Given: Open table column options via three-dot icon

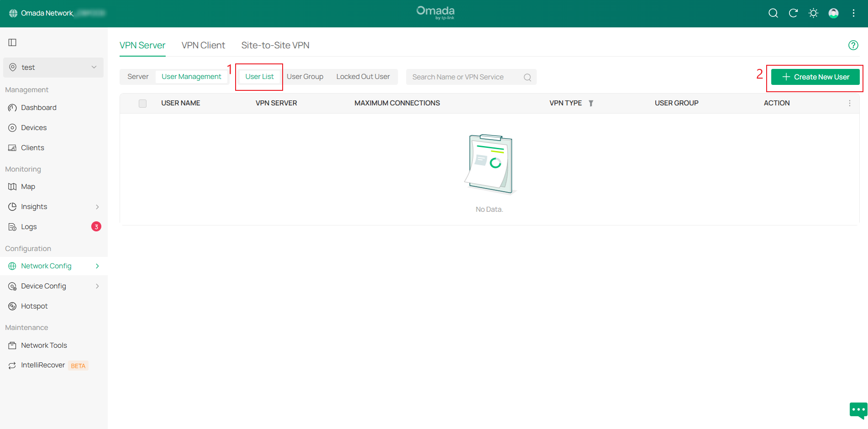Looking at the screenshot, I should pos(849,103).
